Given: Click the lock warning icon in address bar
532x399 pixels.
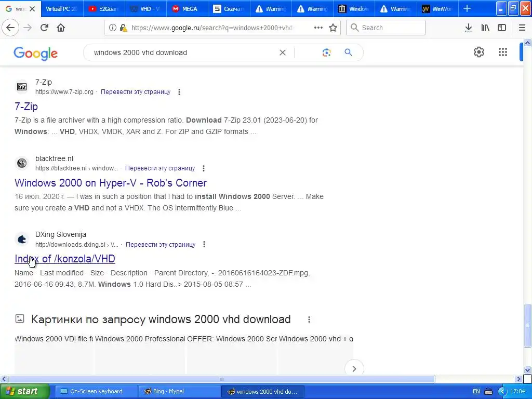Looking at the screenshot, I should [x=124, y=28].
